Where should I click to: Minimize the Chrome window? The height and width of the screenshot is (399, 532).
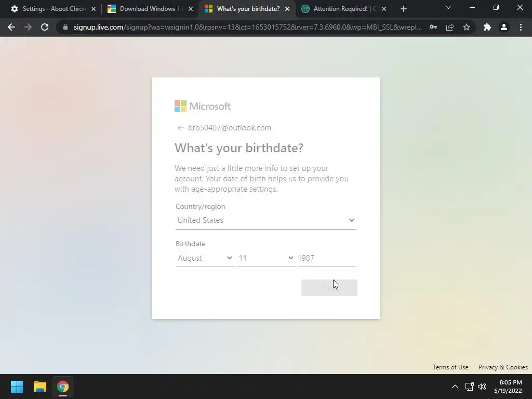[x=472, y=7]
